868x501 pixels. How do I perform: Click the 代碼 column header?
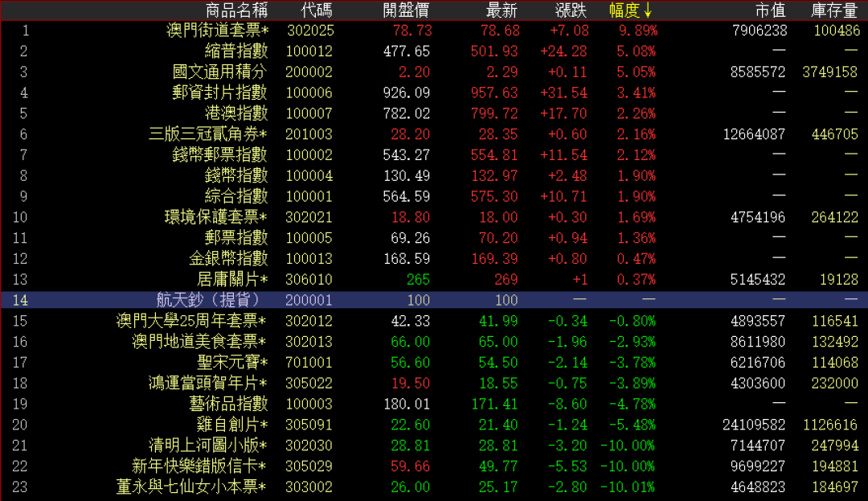[317, 10]
